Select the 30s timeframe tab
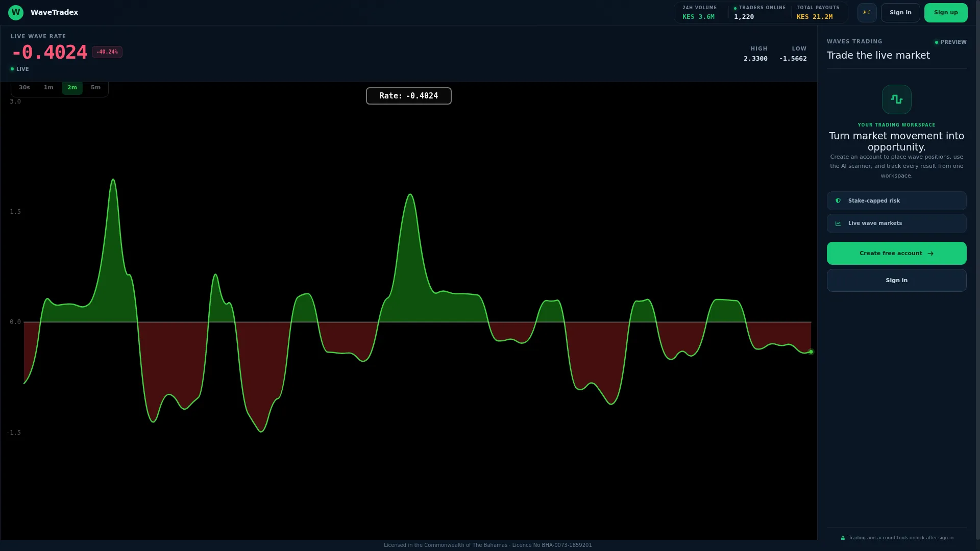This screenshot has height=551, width=980. [24, 88]
